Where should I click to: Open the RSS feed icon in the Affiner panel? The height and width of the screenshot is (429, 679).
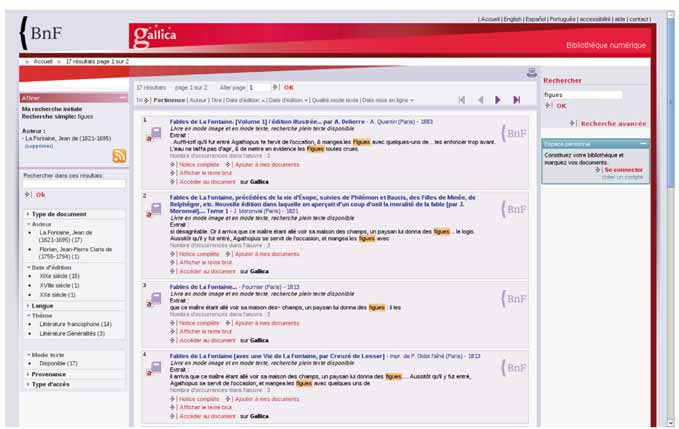click(x=119, y=155)
